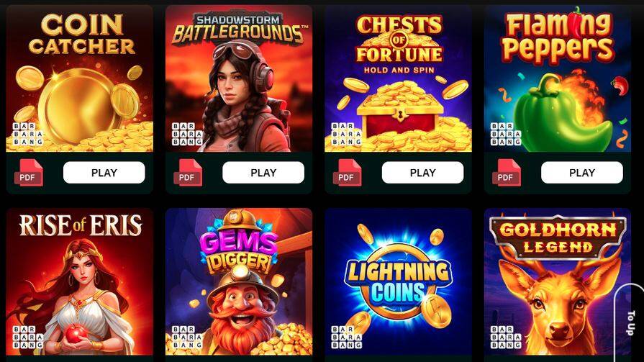The image size is (644, 362).
Task: Open the PDF icon under Shadowstorm Battlegrounds
Action: point(188,173)
